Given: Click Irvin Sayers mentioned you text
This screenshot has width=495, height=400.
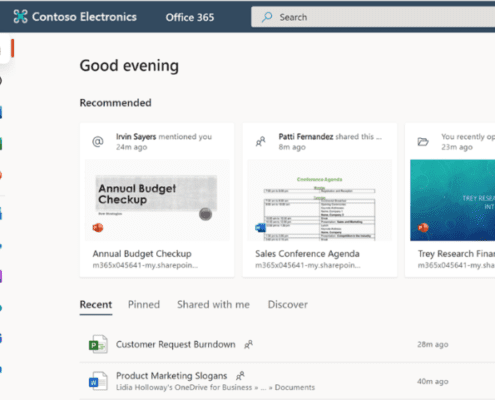Looking at the screenshot, I should point(164,137).
